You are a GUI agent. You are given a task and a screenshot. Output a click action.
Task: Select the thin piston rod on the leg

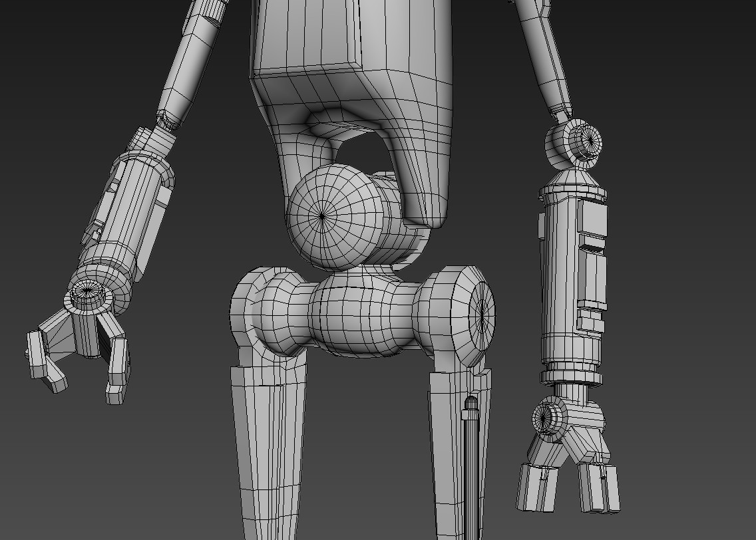point(471,468)
